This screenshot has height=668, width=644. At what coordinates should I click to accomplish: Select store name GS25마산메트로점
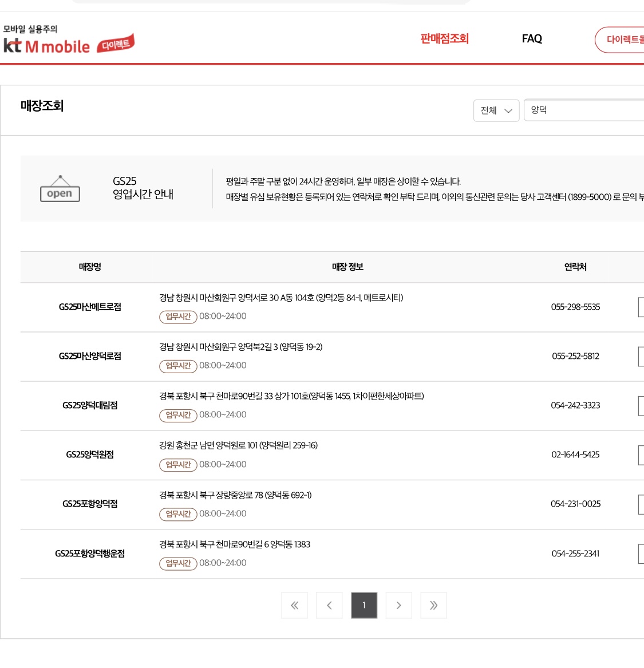(90, 307)
